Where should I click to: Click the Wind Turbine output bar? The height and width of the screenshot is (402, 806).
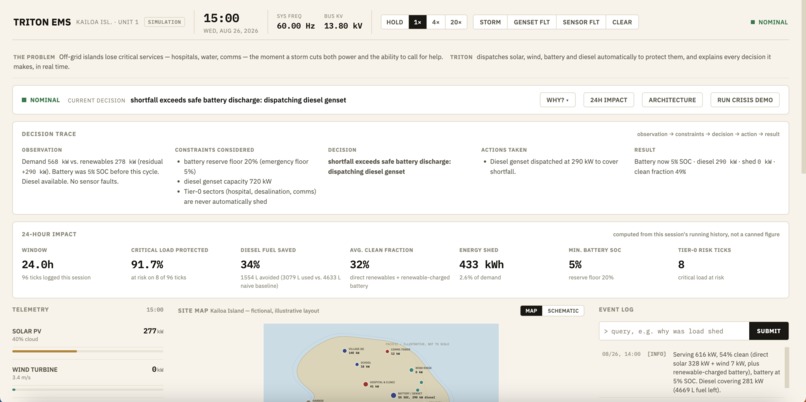coord(87,390)
